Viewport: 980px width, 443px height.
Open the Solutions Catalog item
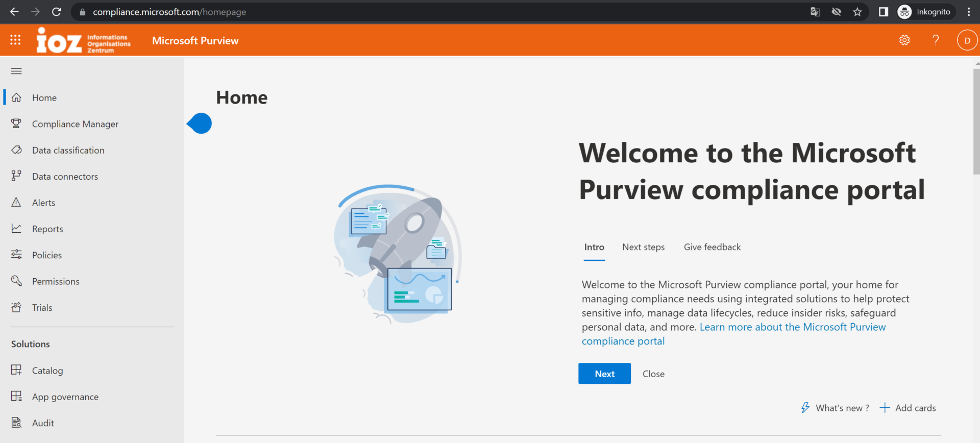tap(92, 371)
